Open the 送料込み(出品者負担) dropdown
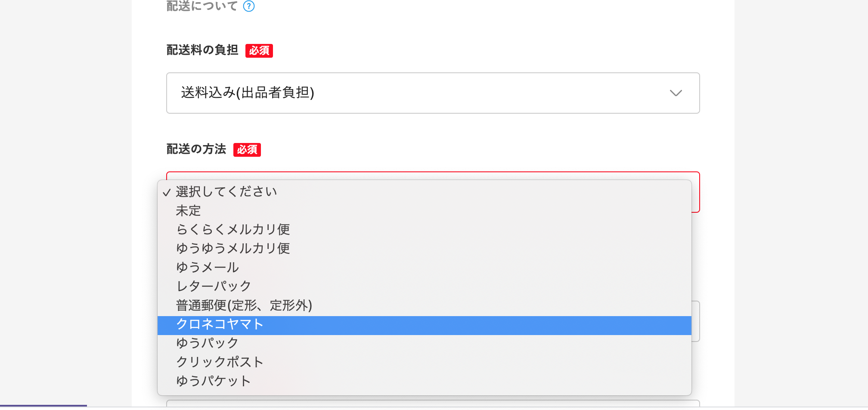The height and width of the screenshot is (410, 868). (433, 93)
